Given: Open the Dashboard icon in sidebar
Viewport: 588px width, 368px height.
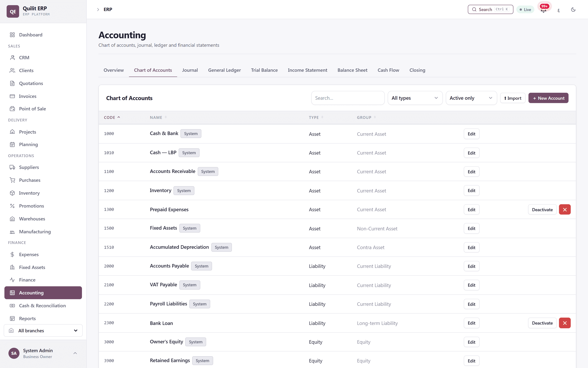Looking at the screenshot, I should click(12, 35).
